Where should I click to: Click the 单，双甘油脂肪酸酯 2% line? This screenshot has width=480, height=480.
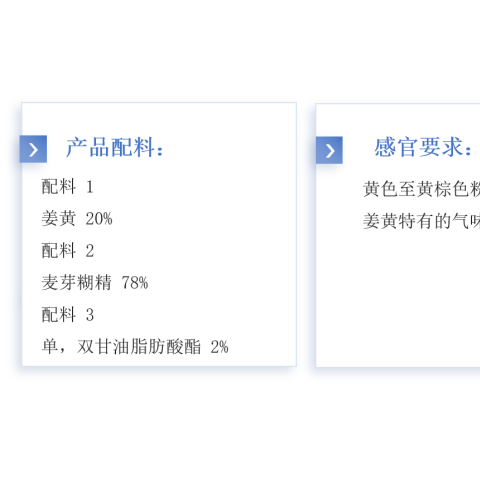(x=135, y=347)
